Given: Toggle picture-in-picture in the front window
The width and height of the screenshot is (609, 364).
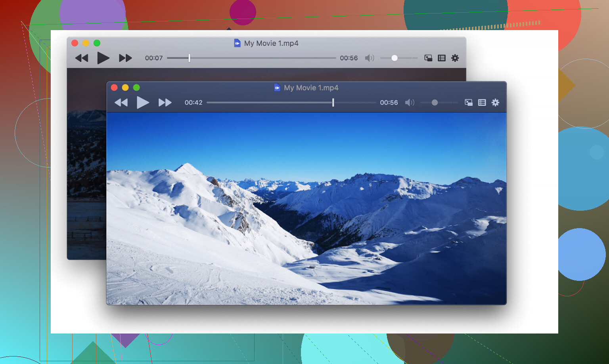Looking at the screenshot, I should pyautogui.click(x=468, y=103).
